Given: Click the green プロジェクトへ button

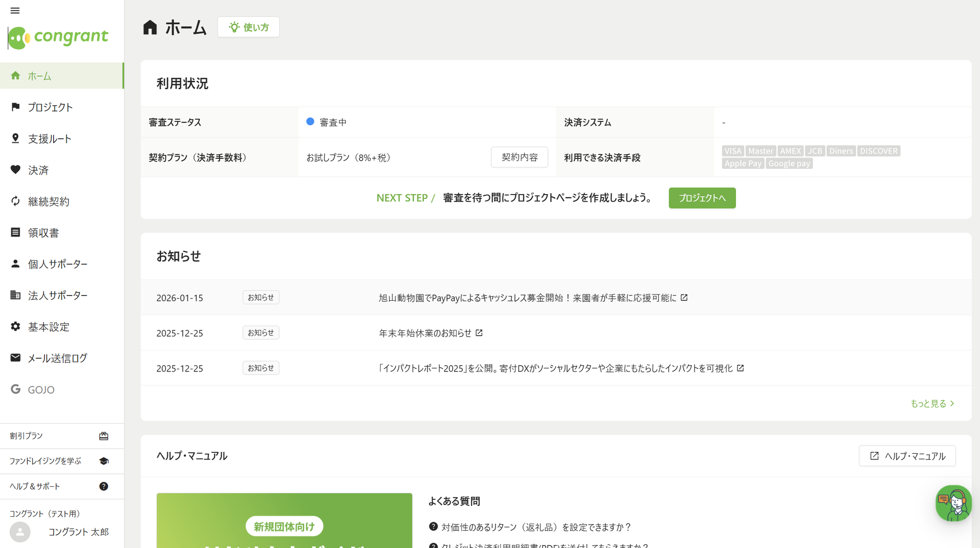Looking at the screenshot, I should pos(702,198).
